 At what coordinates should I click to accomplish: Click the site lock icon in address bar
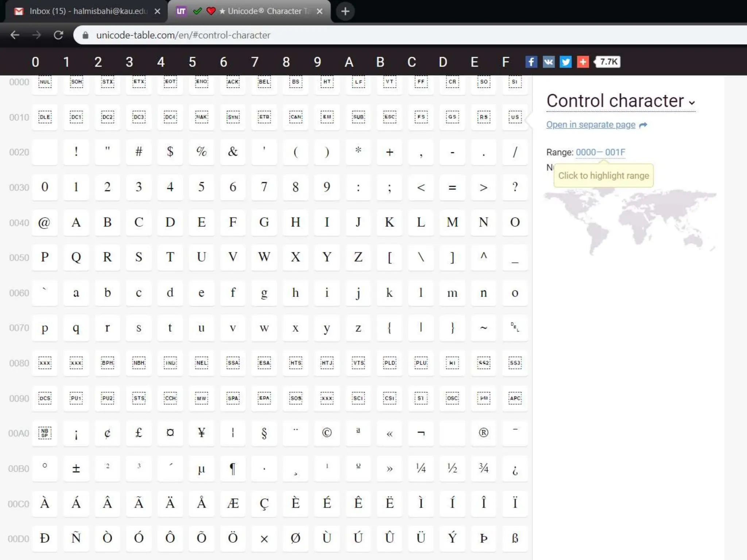point(85,35)
